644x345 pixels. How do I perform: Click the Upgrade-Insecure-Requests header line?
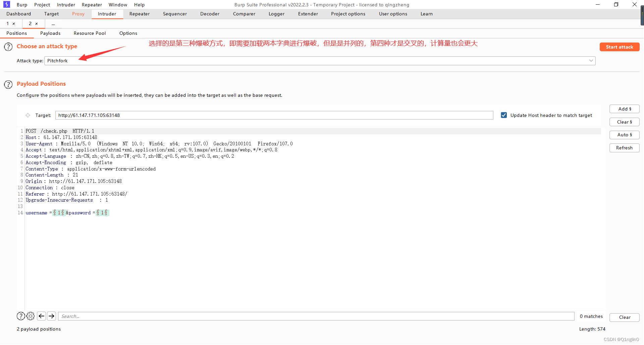[67, 200]
